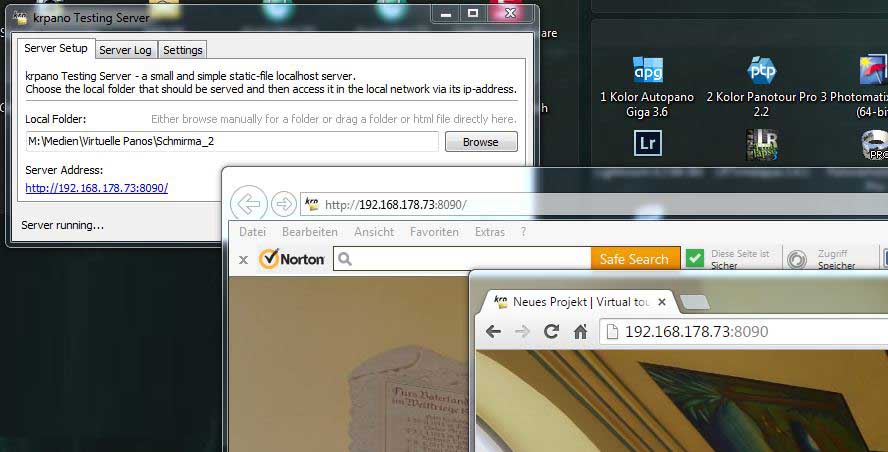The width and height of the screenshot is (888, 452).
Task: Click the Browse button for local folder
Action: (x=480, y=142)
